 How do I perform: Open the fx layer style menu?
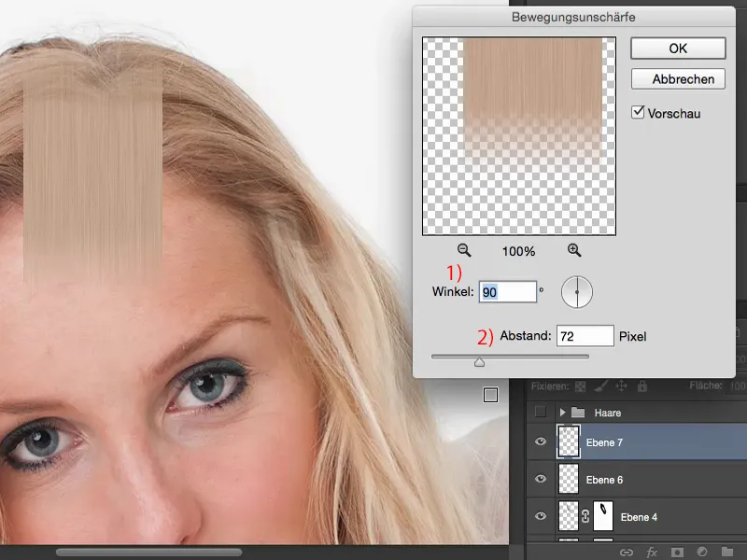tap(652, 553)
